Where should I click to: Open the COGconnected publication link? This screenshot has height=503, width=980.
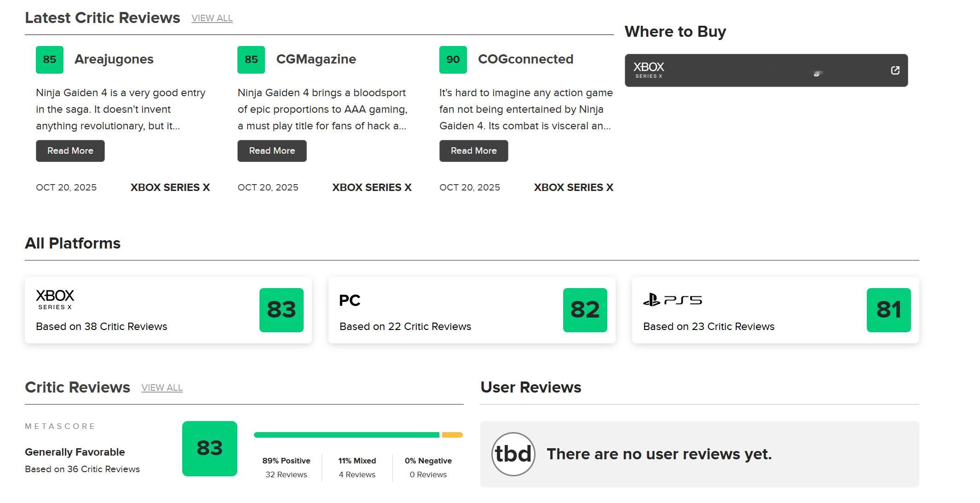pos(525,59)
